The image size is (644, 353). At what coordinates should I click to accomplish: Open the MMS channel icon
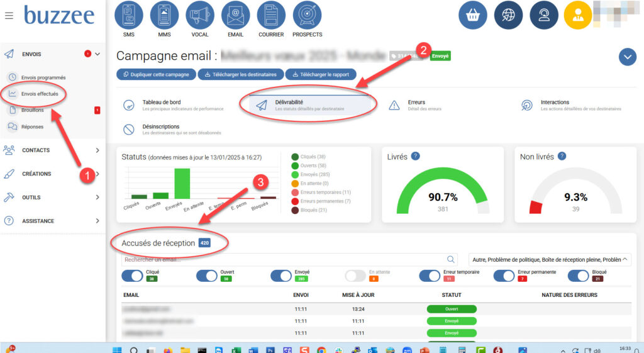[164, 15]
